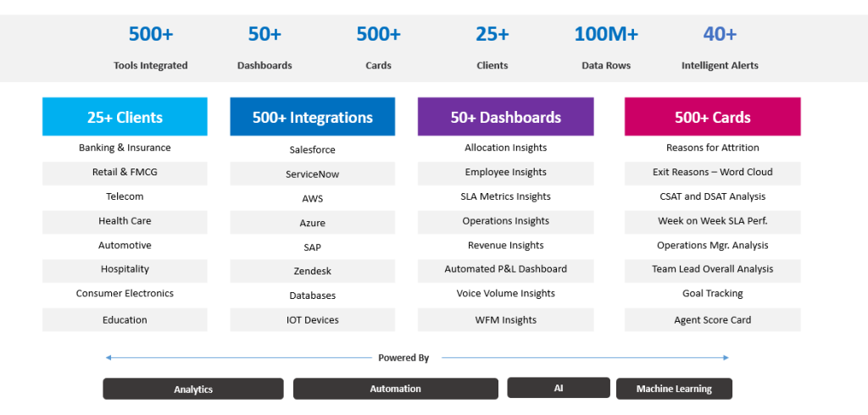
Task: Click the Health Care client row
Action: click(x=125, y=221)
